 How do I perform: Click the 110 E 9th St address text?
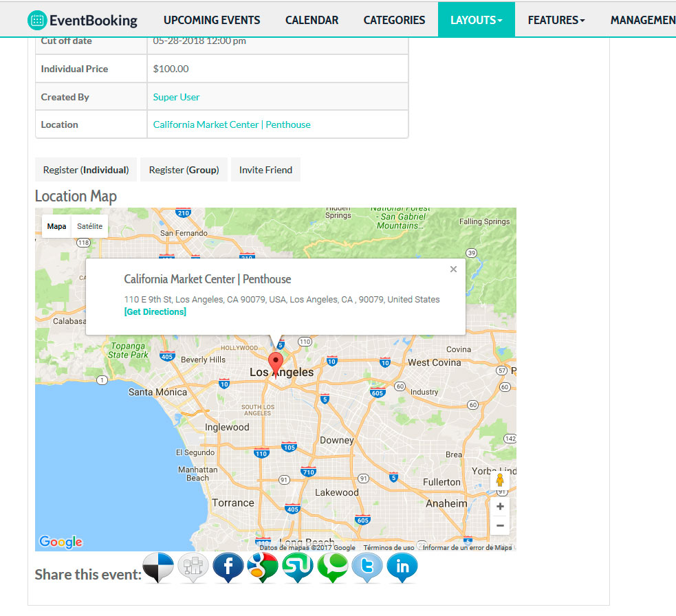click(x=282, y=300)
